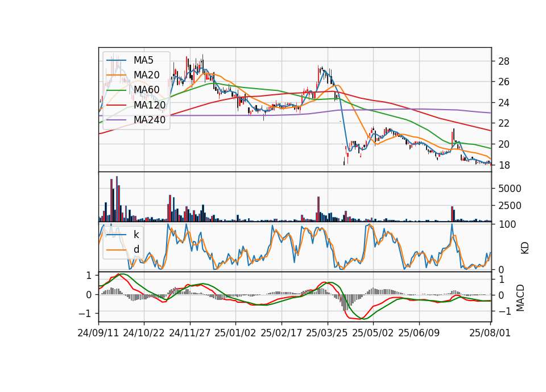Click the KD axis value 100

click(x=507, y=224)
